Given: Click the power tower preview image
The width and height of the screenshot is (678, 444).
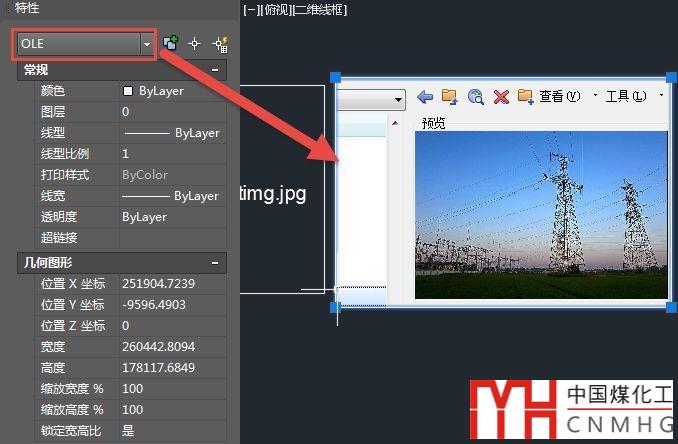Looking at the screenshot, I should [x=540, y=215].
